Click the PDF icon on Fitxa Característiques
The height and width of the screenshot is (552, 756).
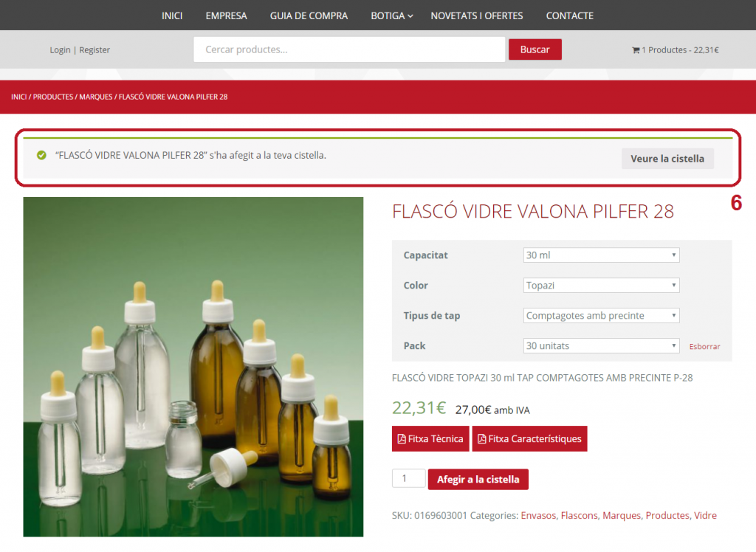(482, 439)
